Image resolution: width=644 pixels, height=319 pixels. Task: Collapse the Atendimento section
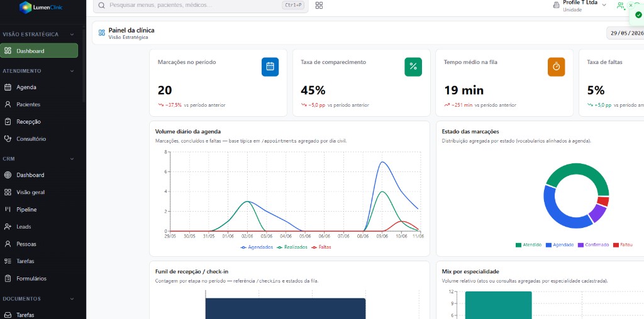(x=72, y=71)
